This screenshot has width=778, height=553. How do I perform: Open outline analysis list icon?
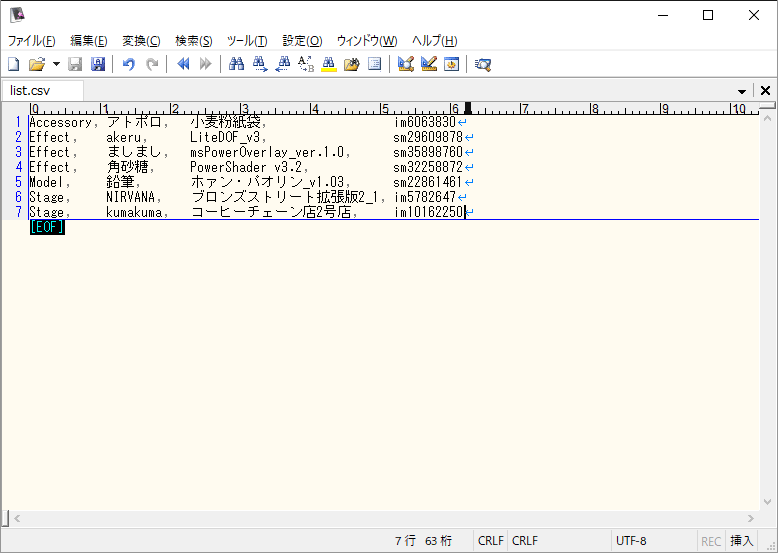[x=375, y=64]
